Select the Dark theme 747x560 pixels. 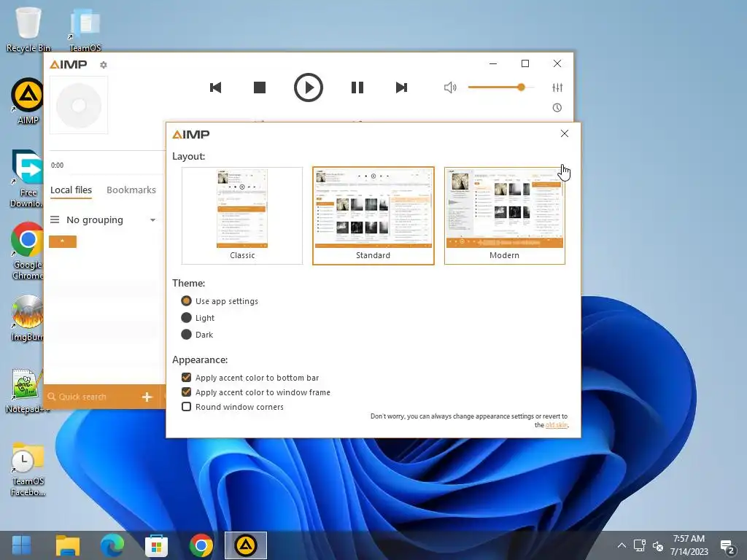tap(197, 334)
